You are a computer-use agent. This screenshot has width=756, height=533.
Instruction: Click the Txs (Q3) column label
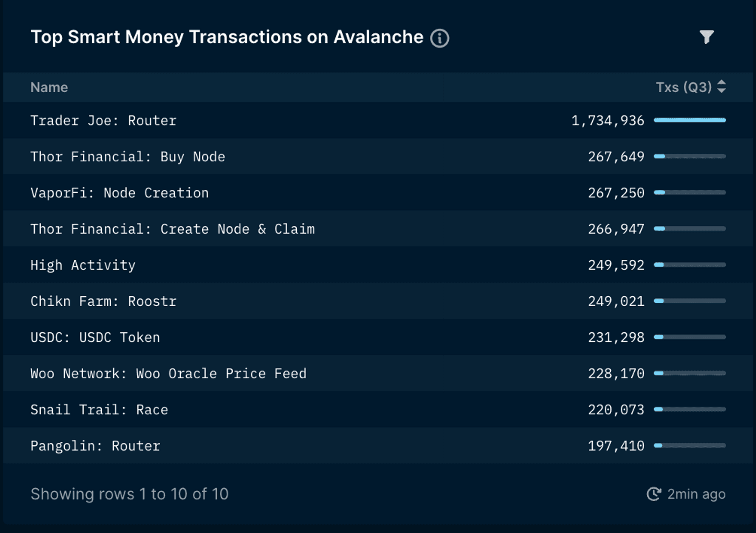click(x=684, y=87)
